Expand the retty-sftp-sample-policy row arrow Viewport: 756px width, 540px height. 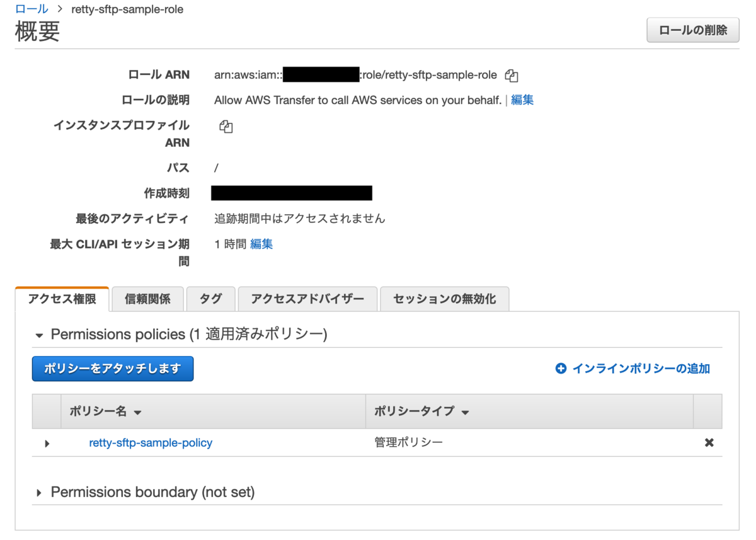[x=47, y=444]
